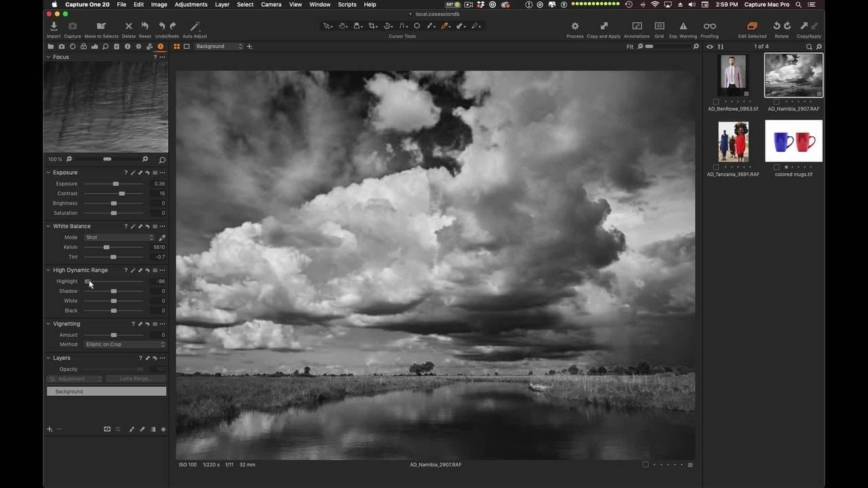Screen dimensions: 868x488
Task: Apply Auto Adjust with the wand icon
Action: [x=195, y=26]
